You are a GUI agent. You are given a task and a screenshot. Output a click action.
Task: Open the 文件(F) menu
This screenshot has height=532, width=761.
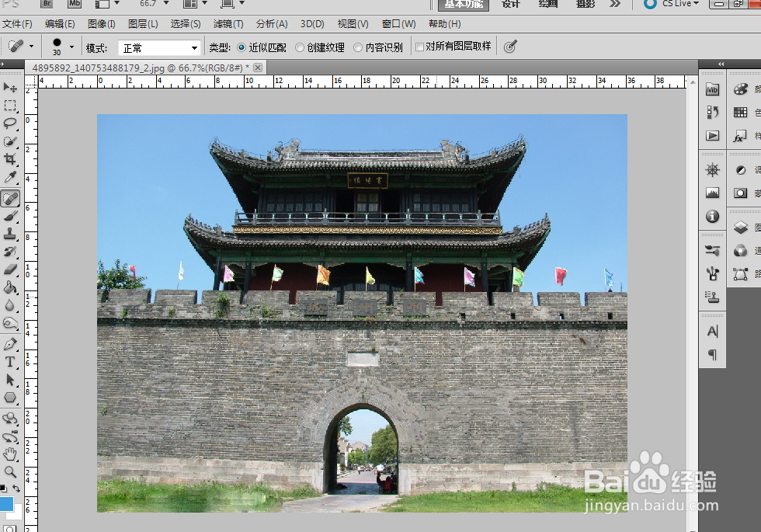(17, 24)
